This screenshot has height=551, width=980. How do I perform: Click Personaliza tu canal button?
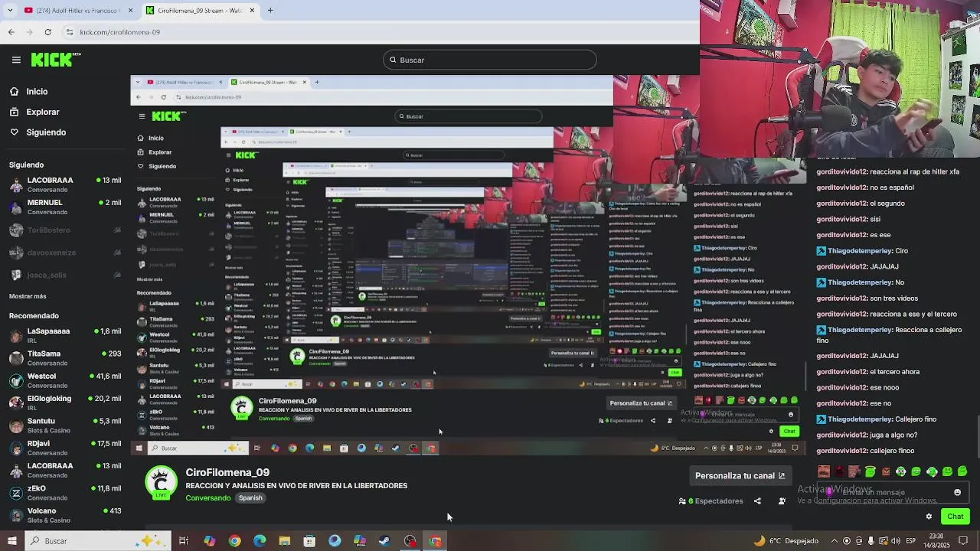click(x=740, y=475)
